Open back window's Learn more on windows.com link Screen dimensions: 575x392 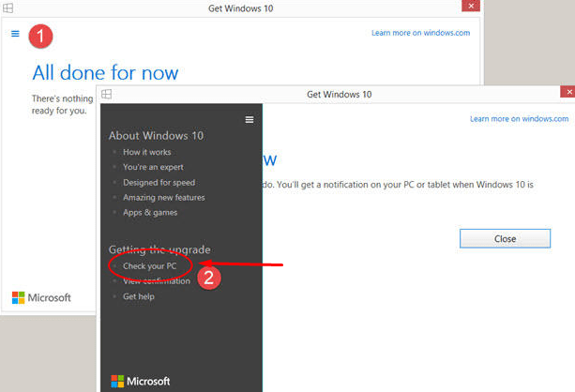click(x=420, y=33)
